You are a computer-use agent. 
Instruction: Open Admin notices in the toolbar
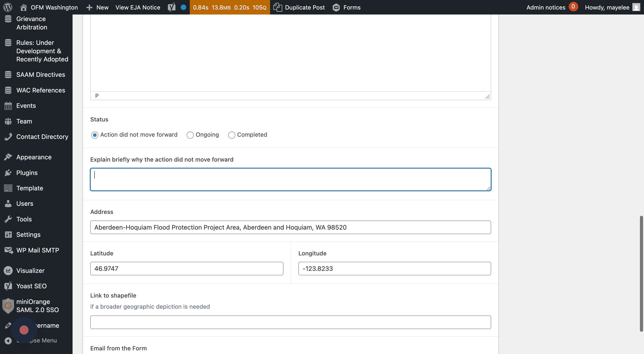point(546,7)
